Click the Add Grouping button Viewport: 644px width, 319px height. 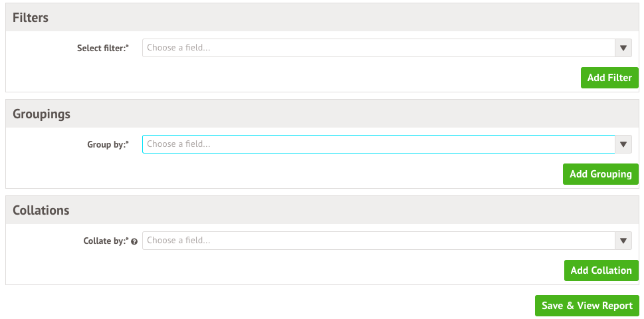(600, 174)
